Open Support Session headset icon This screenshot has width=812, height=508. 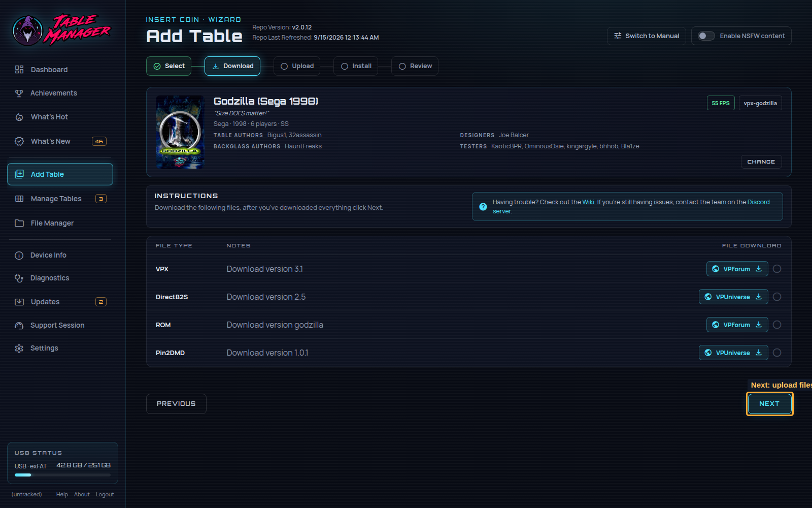[19, 326]
